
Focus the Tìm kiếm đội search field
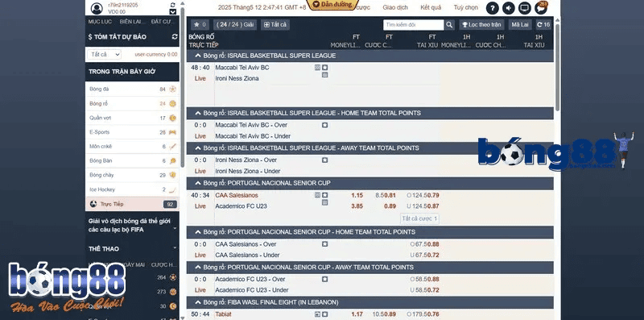(414, 25)
